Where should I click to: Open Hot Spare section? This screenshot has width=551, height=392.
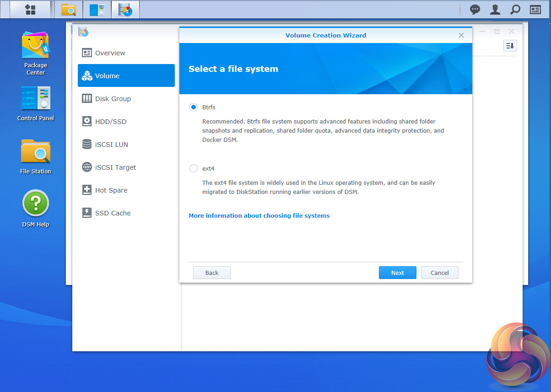coord(126,190)
